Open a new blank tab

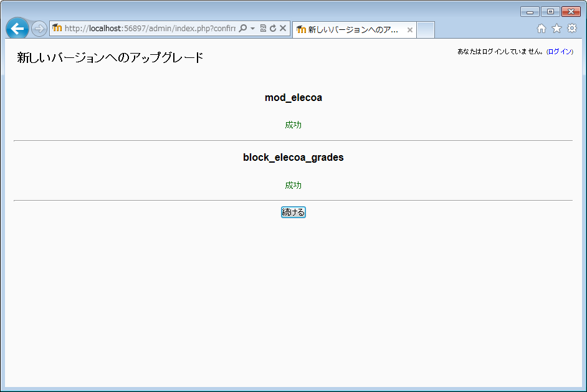[425, 30]
